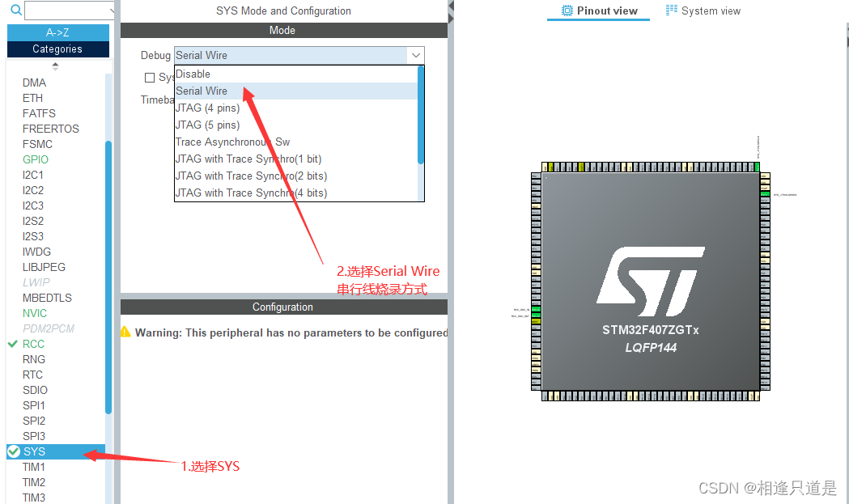Select SYS in the peripheral list
This screenshot has width=849, height=504.
(x=56, y=451)
